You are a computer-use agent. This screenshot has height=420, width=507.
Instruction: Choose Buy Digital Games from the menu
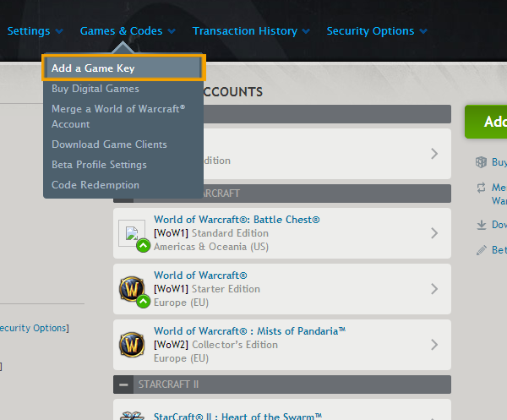tap(95, 89)
